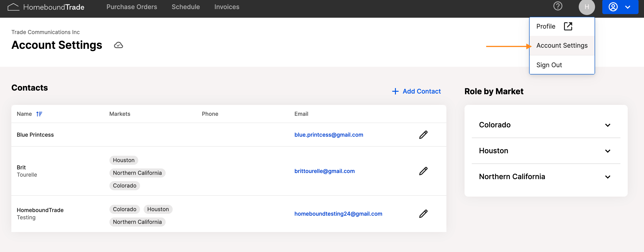Viewport: 644px width, 252px height.
Task: Open the Profile external link icon
Action: [x=568, y=26]
